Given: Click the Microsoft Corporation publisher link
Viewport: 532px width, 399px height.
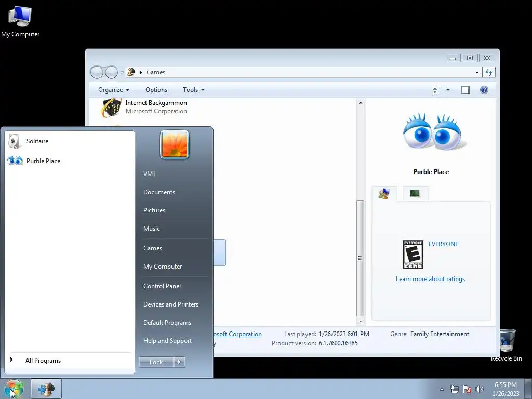Looking at the screenshot, I should coord(237,334).
